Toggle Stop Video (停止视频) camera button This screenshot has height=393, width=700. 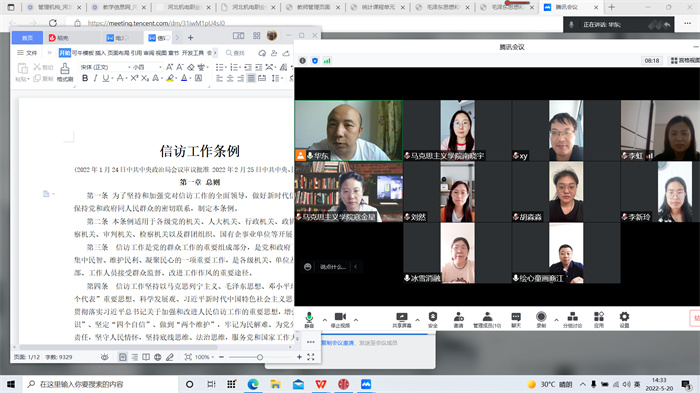tap(340, 320)
